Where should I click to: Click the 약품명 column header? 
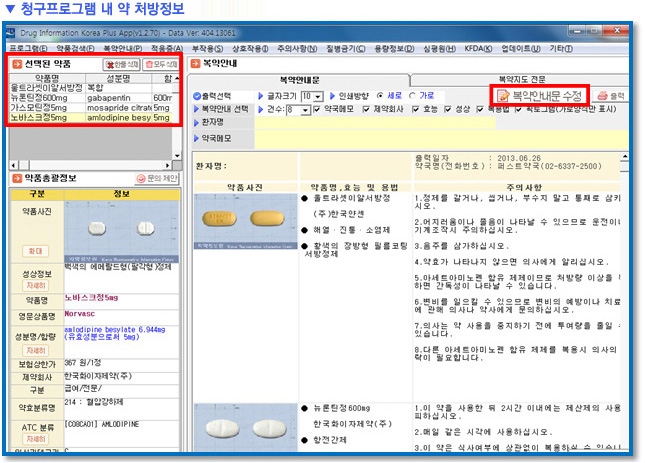(x=47, y=78)
